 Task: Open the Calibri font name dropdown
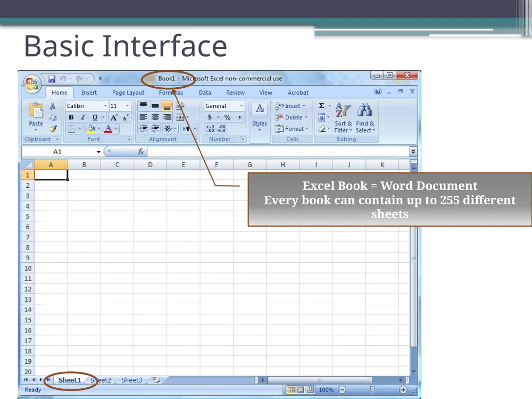coord(105,106)
